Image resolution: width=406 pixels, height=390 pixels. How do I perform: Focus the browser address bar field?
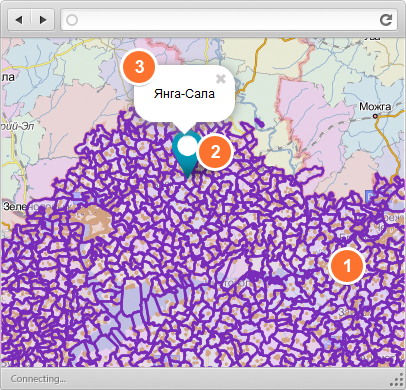coord(229,20)
